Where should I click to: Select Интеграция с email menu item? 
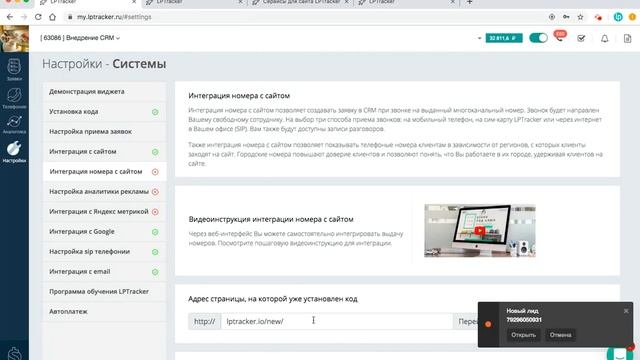(104, 271)
